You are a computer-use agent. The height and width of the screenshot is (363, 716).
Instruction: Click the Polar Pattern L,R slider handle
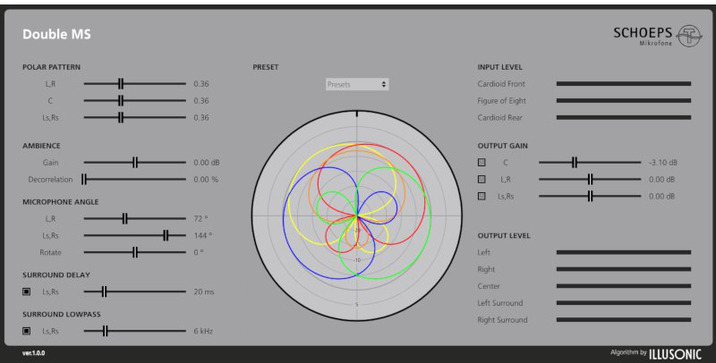point(121,84)
